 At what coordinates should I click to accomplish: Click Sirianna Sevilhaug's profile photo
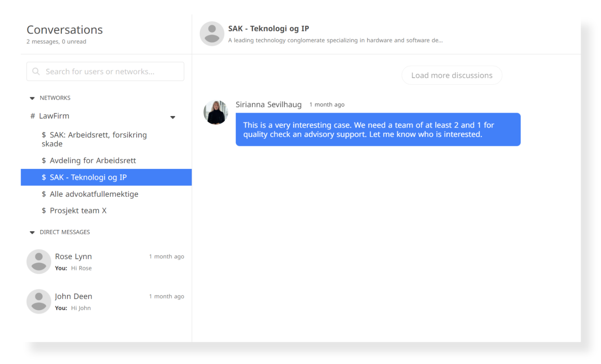216,112
